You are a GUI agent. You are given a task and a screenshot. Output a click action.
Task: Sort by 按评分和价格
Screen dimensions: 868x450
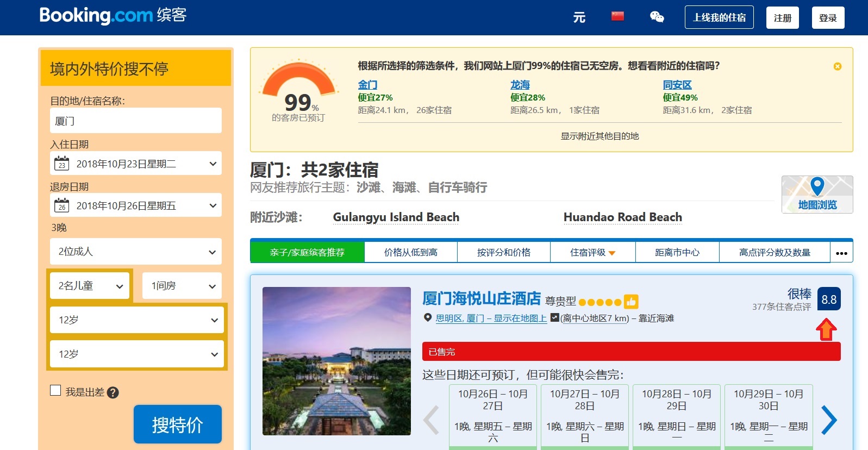point(504,253)
